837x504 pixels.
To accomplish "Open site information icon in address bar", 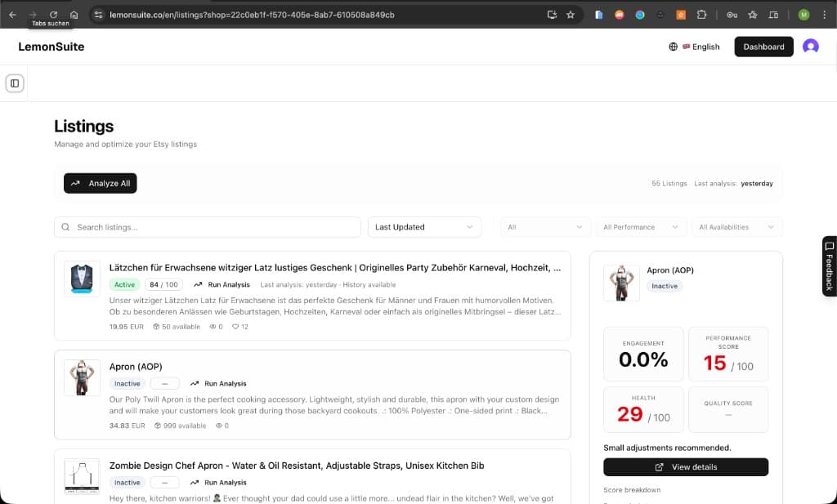I will click(x=98, y=15).
